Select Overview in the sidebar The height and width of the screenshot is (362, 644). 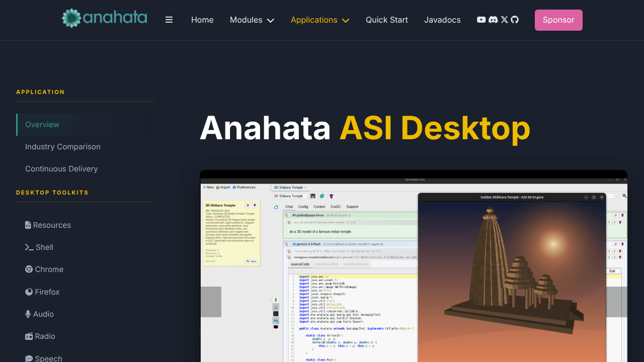click(x=86, y=125)
